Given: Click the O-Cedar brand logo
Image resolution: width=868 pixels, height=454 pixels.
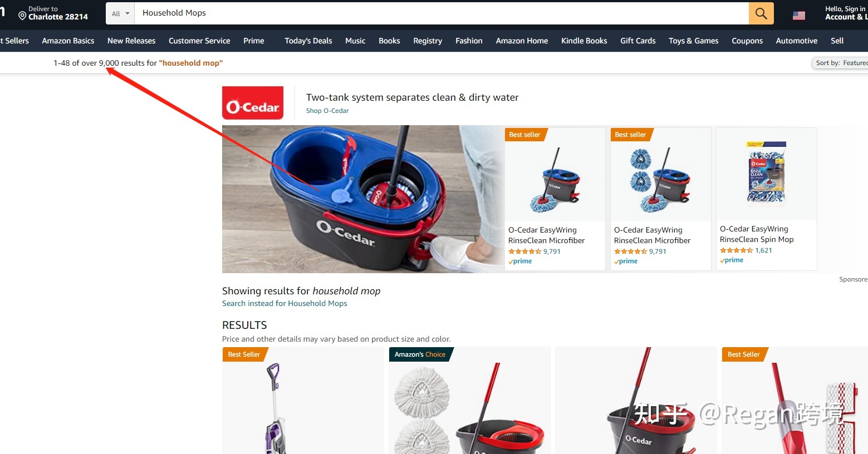Looking at the screenshot, I should 253,103.
